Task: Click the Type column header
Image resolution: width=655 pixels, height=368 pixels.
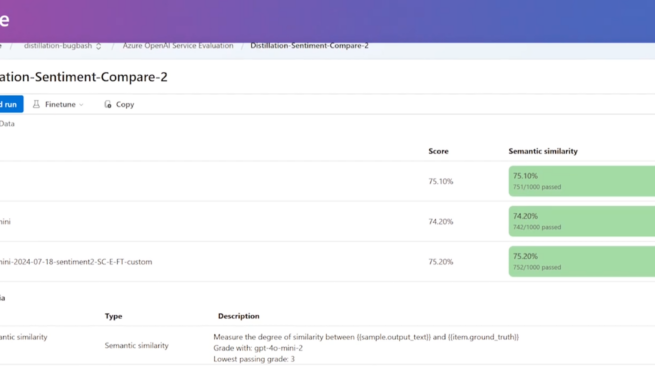Action: point(114,316)
